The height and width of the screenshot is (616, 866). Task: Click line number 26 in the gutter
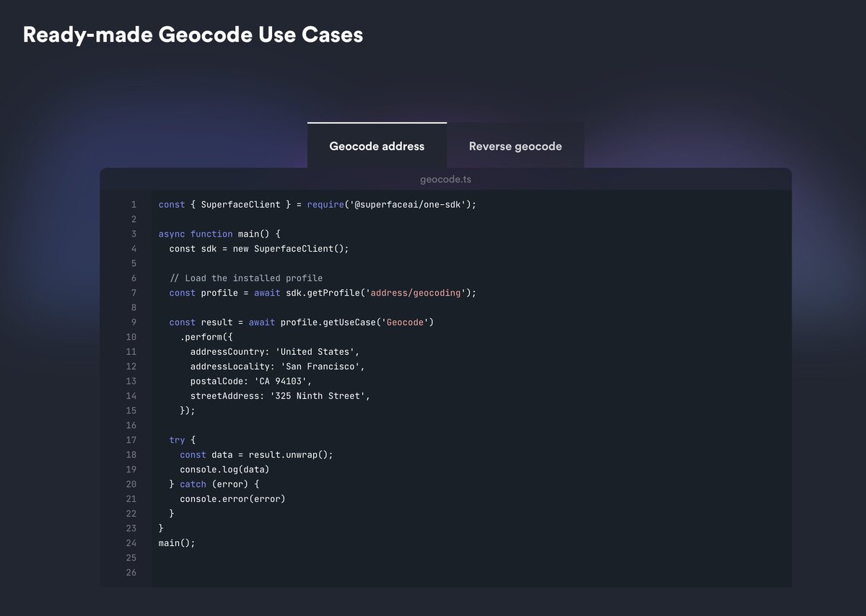131,573
